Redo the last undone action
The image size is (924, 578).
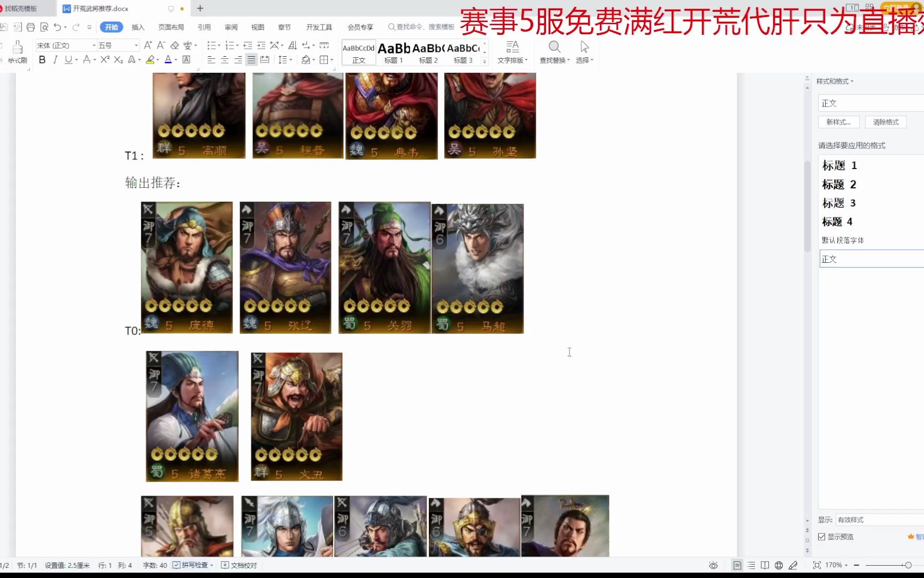coord(76,27)
